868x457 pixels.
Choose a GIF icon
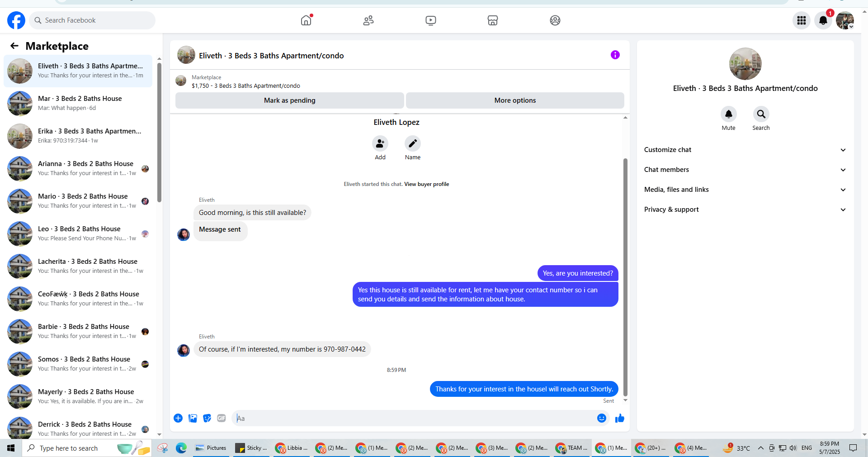[x=222, y=418]
